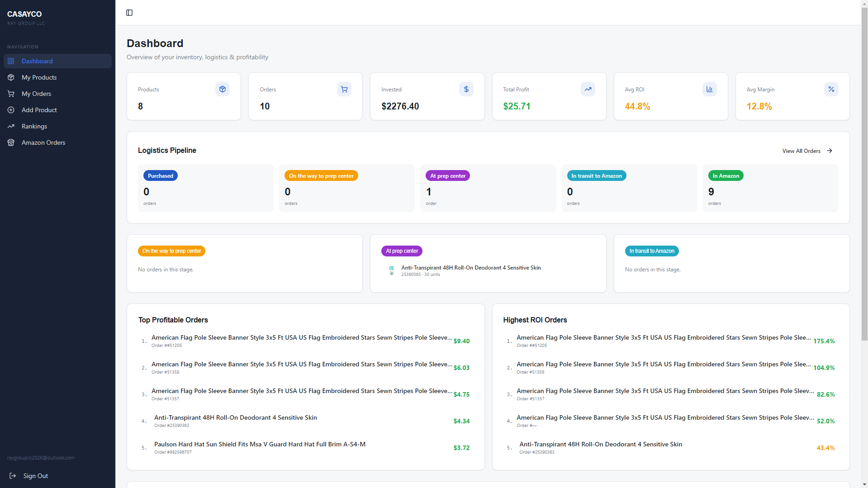
Task: Click the deodorant product thumbnail image
Action: [392, 270]
